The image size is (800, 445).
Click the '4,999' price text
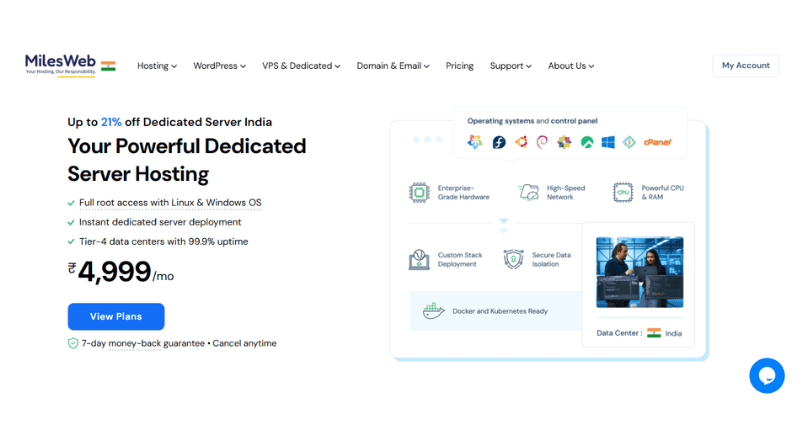click(115, 271)
